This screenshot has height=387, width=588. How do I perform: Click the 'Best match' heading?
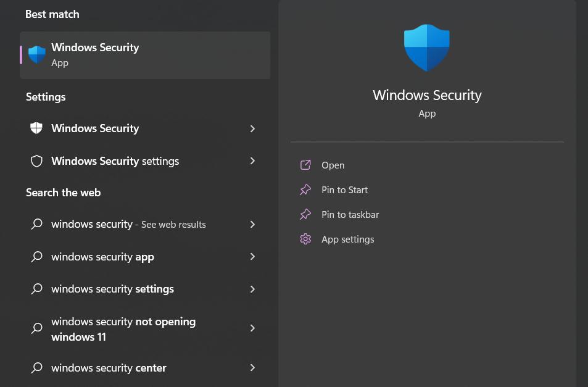coord(52,14)
